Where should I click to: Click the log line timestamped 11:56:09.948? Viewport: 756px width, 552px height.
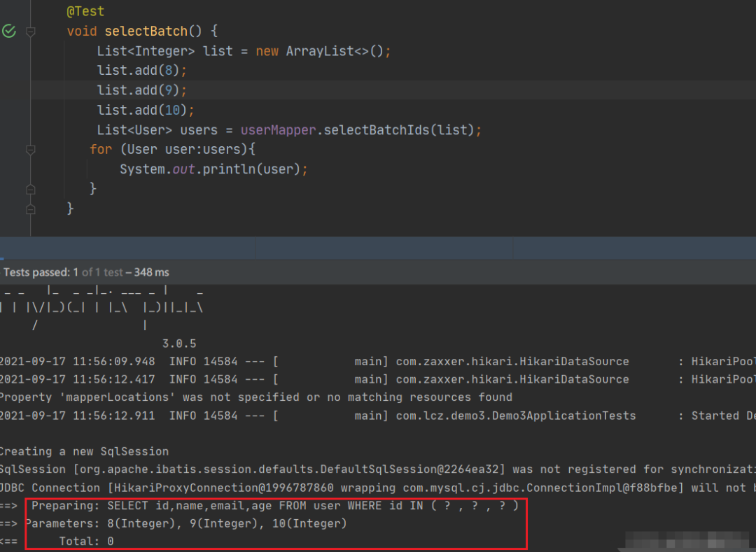click(x=378, y=361)
